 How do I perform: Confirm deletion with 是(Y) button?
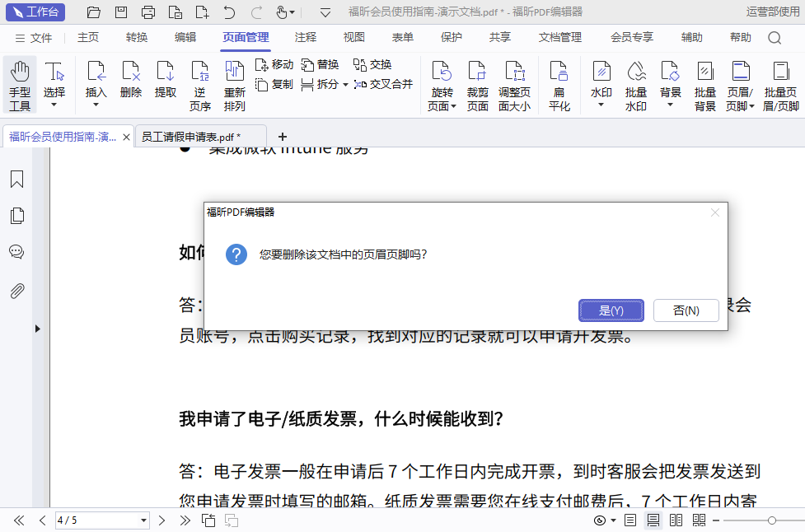(x=611, y=310)
